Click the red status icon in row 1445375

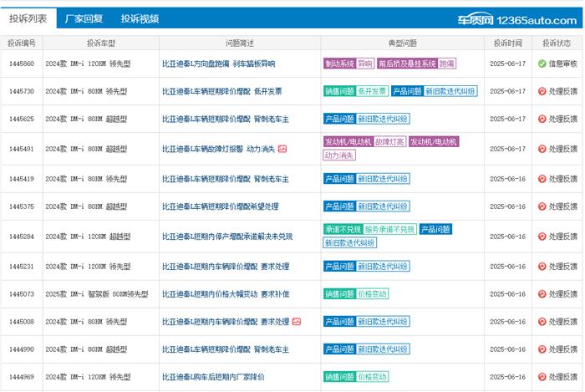(x=542, y=206)
